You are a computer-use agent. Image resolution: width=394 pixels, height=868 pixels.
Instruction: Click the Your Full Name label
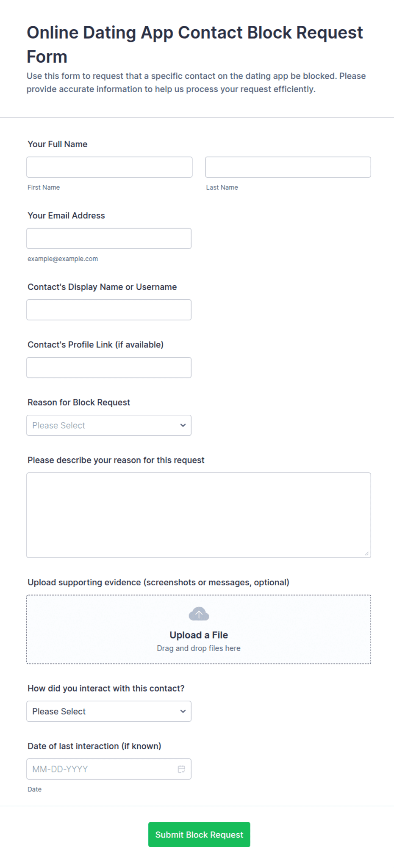tap(58, 144)
